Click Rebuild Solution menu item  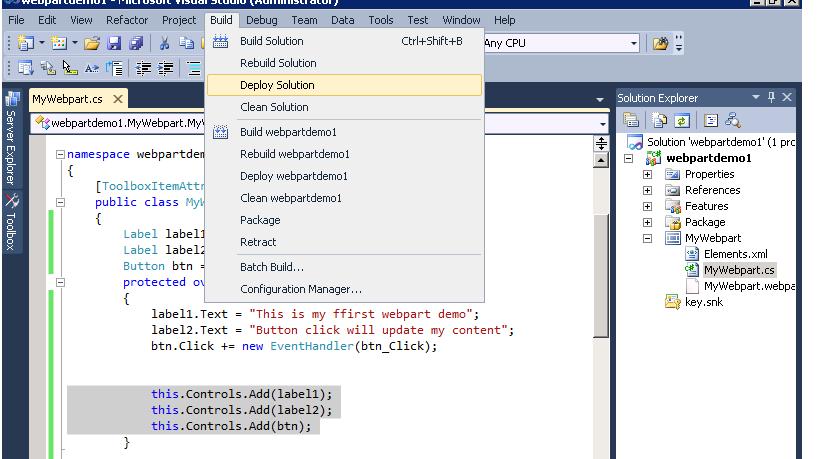[345, 63]
